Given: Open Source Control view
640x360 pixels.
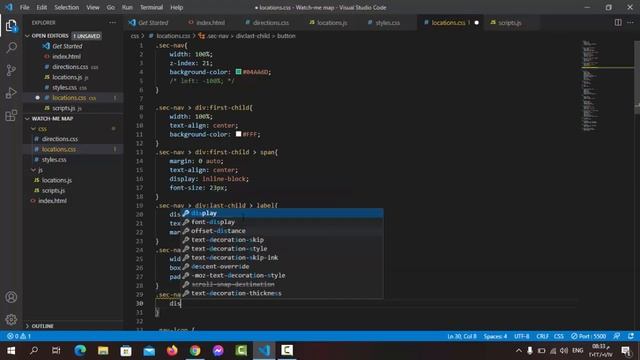Looking at the screenshot, I should (11, 70).
